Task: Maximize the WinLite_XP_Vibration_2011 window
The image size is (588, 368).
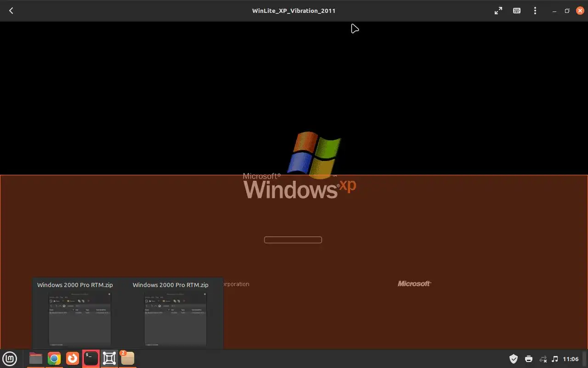Action: click(567, 11)
